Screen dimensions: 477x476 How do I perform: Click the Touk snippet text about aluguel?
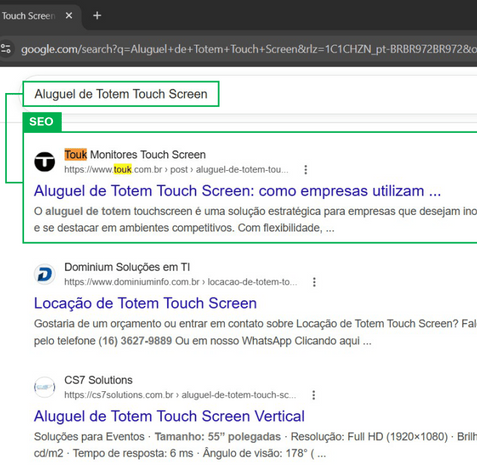[x=255, y=220]
